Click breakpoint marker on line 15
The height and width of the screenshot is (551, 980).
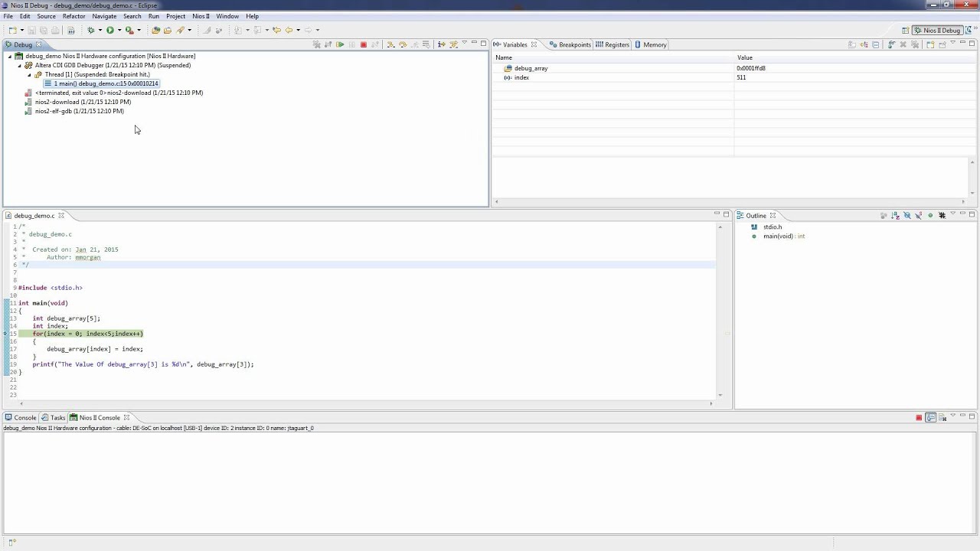tap(5, 334)
